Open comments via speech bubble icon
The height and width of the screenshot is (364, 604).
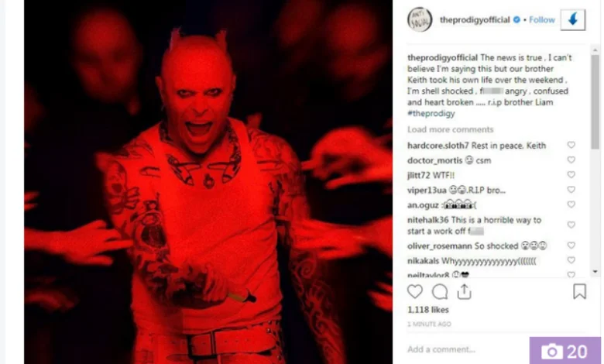pos(440,291)
